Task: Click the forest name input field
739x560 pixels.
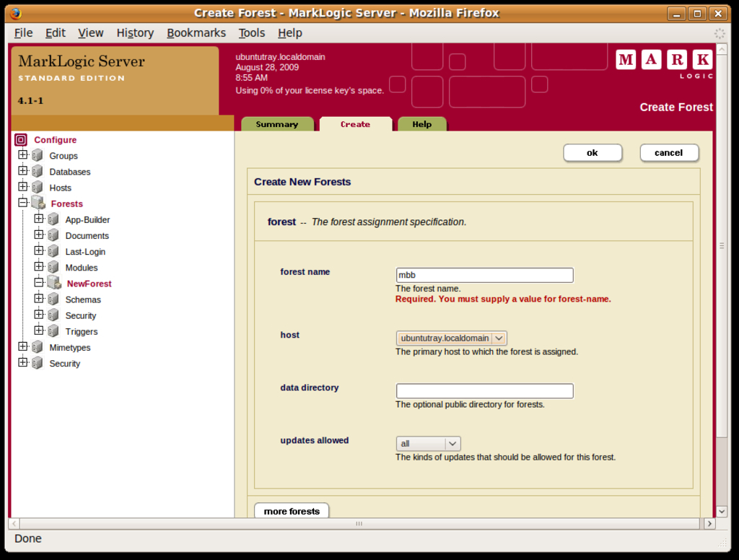Action: pyautogui.click(x=484, y=275)
